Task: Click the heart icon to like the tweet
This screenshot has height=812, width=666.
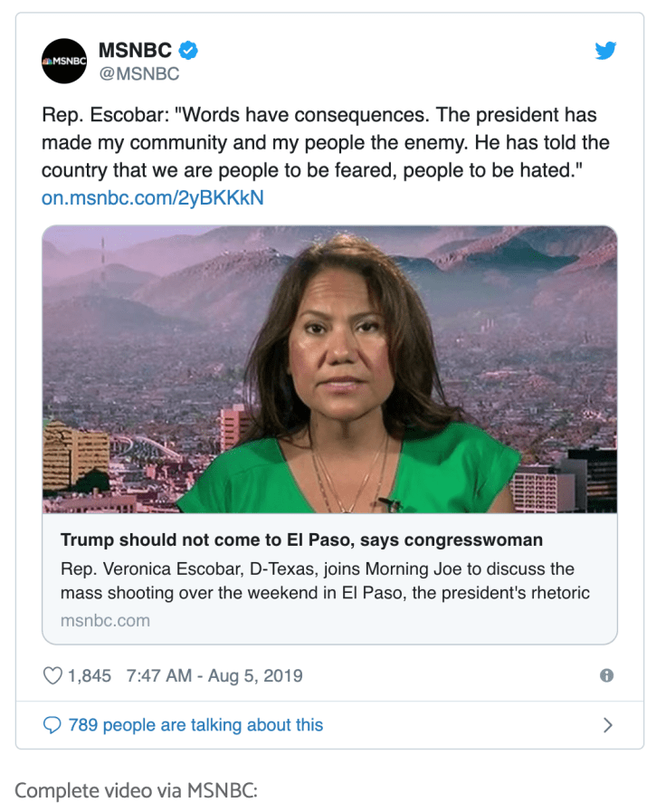Action: pos(52,674)
